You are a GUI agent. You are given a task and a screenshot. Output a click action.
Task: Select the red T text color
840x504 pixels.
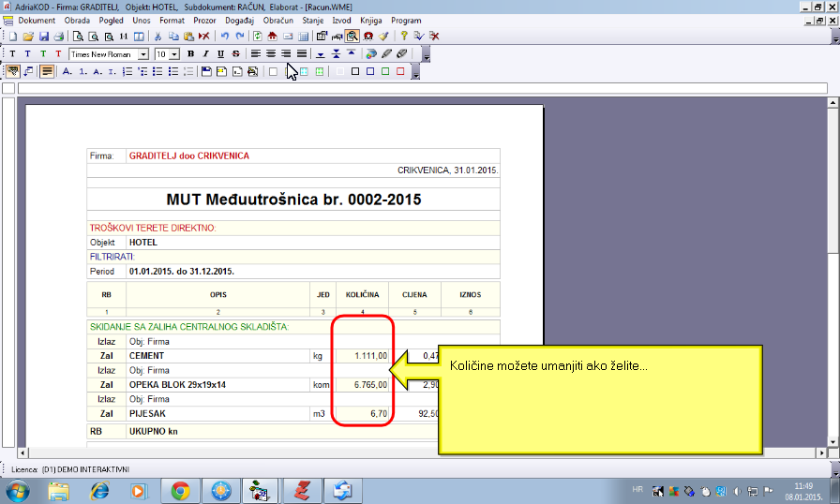(x=58, y=54)
